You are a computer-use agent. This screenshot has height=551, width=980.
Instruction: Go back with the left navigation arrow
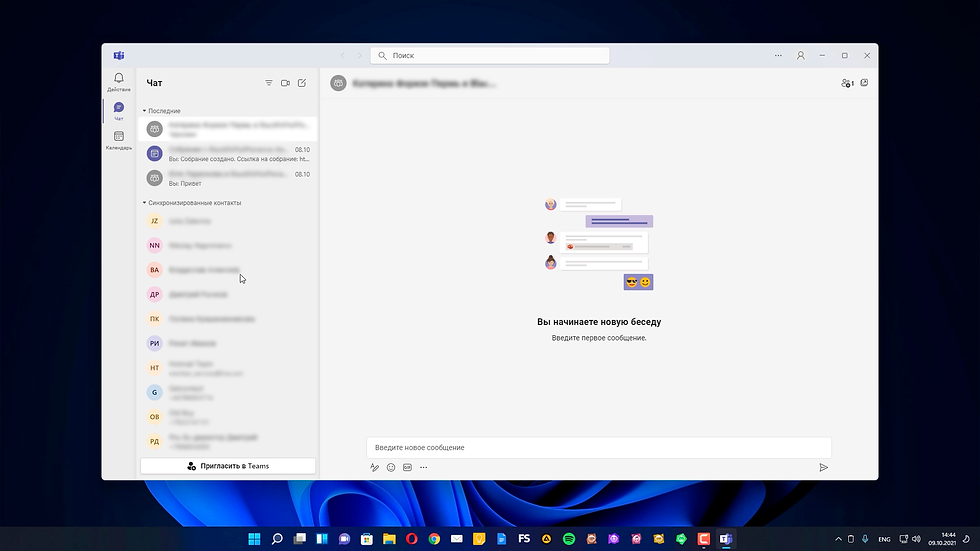click(x=343, y=56)
